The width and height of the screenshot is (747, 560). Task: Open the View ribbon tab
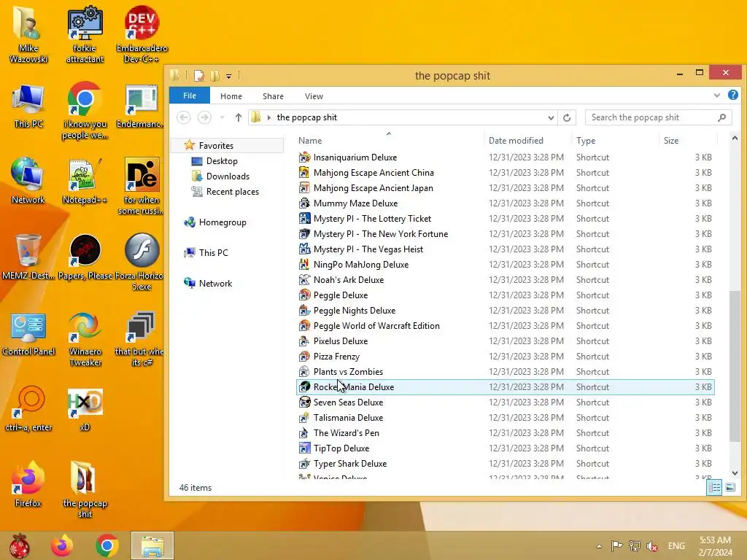click(314, 96)
